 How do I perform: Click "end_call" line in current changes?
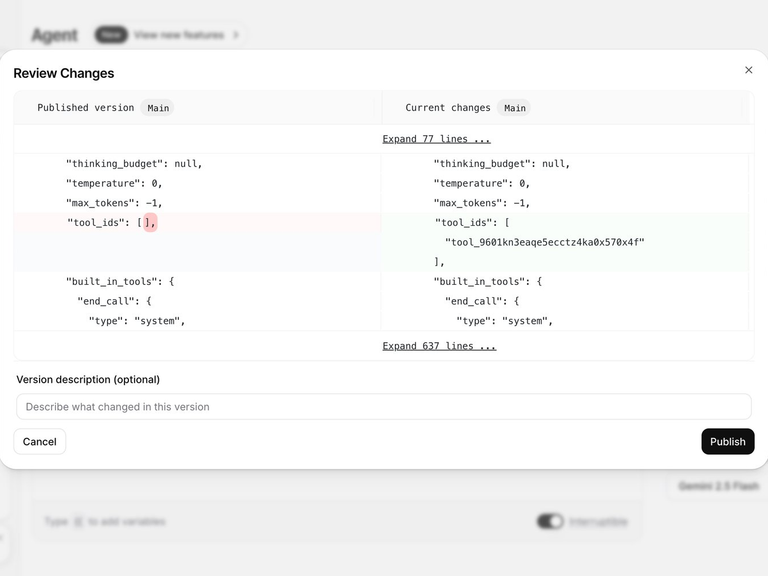click(482, 301)
